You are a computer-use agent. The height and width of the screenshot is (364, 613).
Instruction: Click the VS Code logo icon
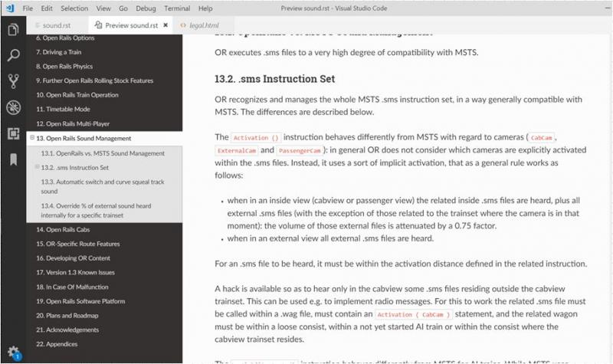(10, 8)
